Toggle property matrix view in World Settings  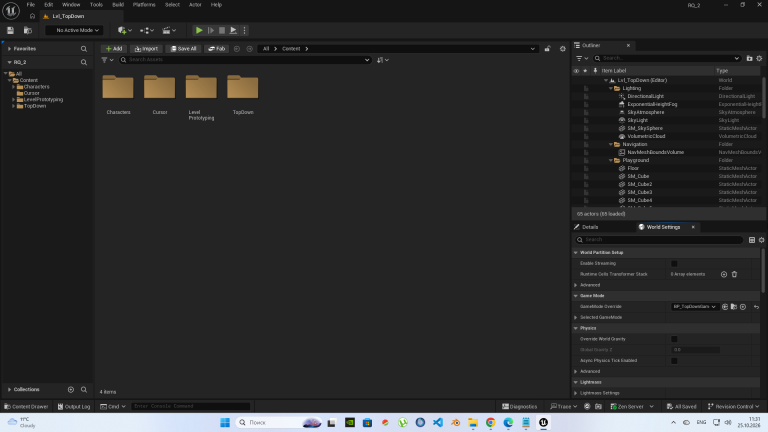(752, 240)
